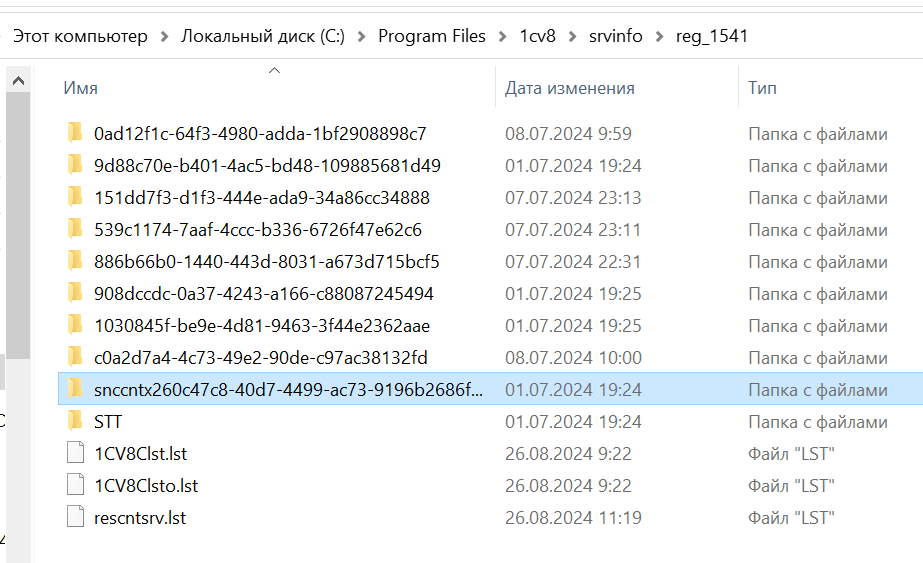The image size is (923, 563).
Task: Sort list by Тип column header
Action: (762, 88)
